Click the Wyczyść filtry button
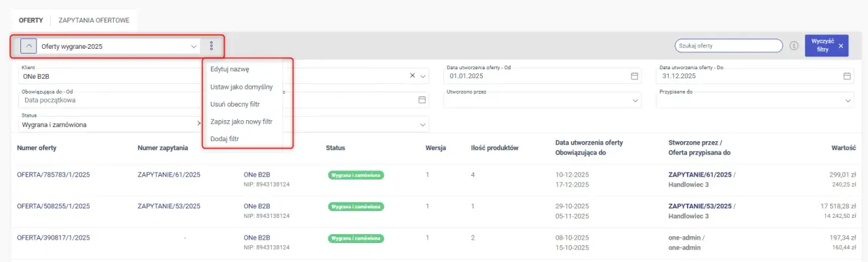 point(826,45)
